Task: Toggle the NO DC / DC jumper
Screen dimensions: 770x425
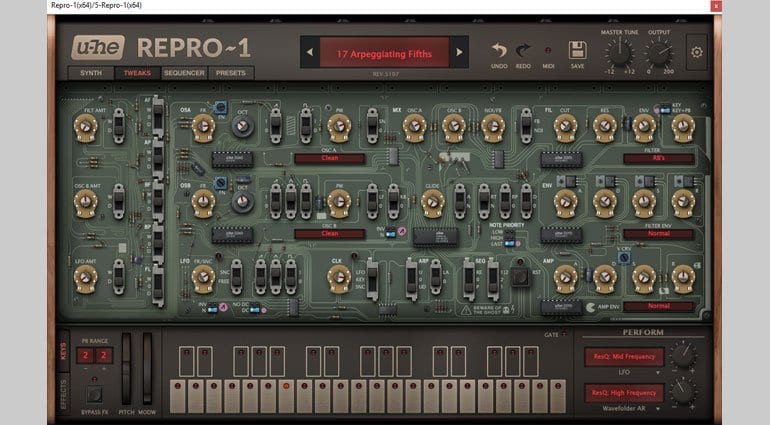Action: click(254, 310)
